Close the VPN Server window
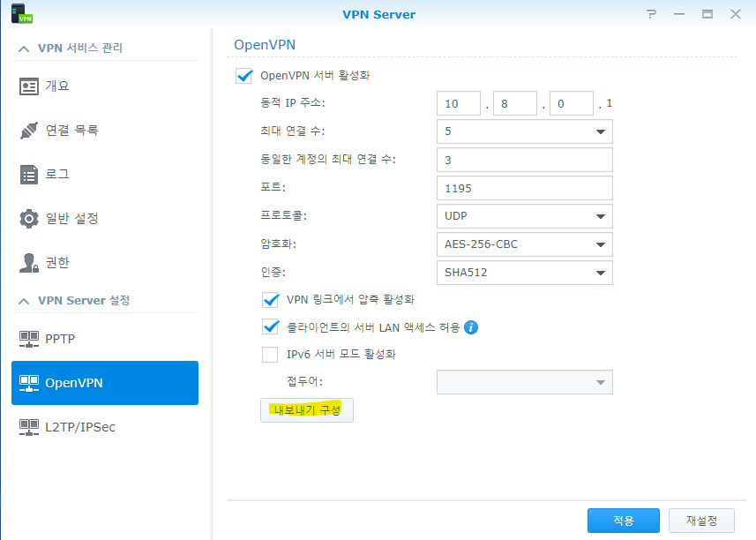Viewport: 756px width, 540px height. tap(735, 14)
